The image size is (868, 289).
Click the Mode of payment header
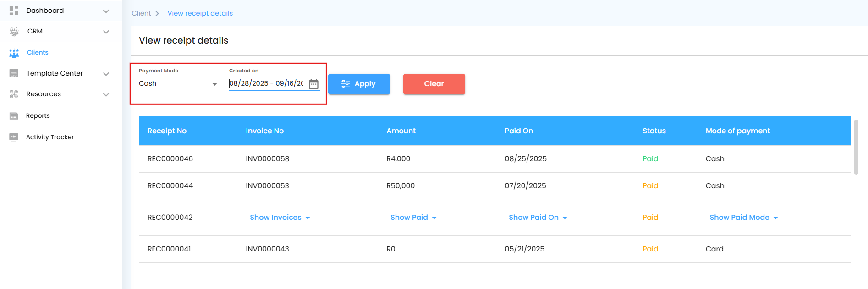pos(738,131)
